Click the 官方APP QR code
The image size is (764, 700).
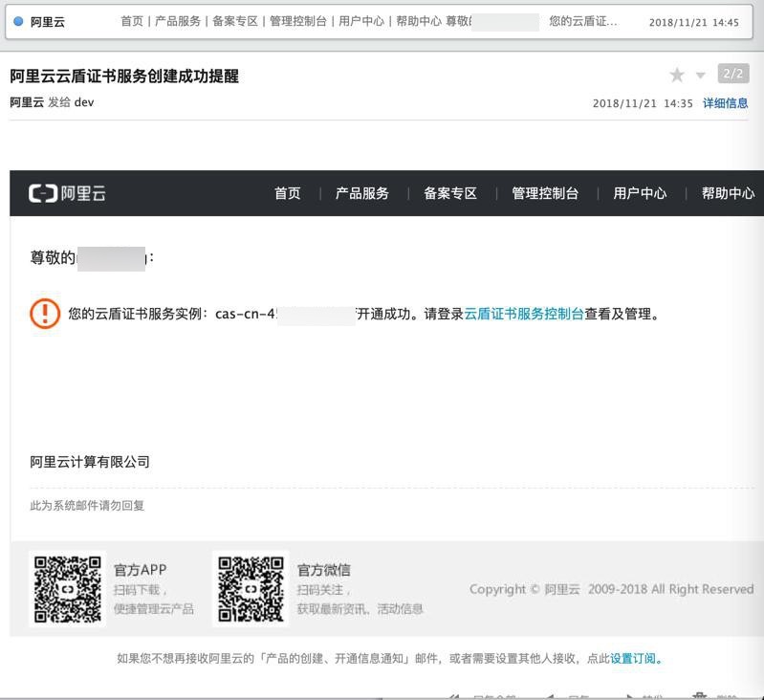click(x=68, y=589)
